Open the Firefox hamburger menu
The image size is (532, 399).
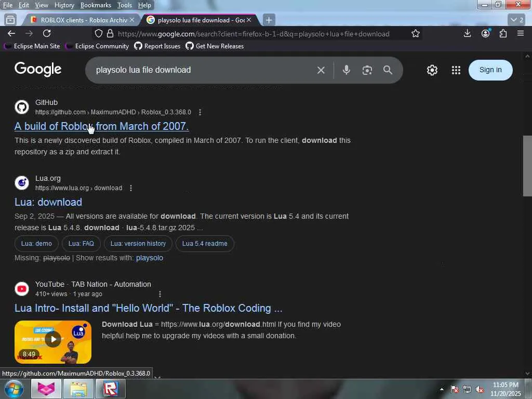[x=521, y=33]
